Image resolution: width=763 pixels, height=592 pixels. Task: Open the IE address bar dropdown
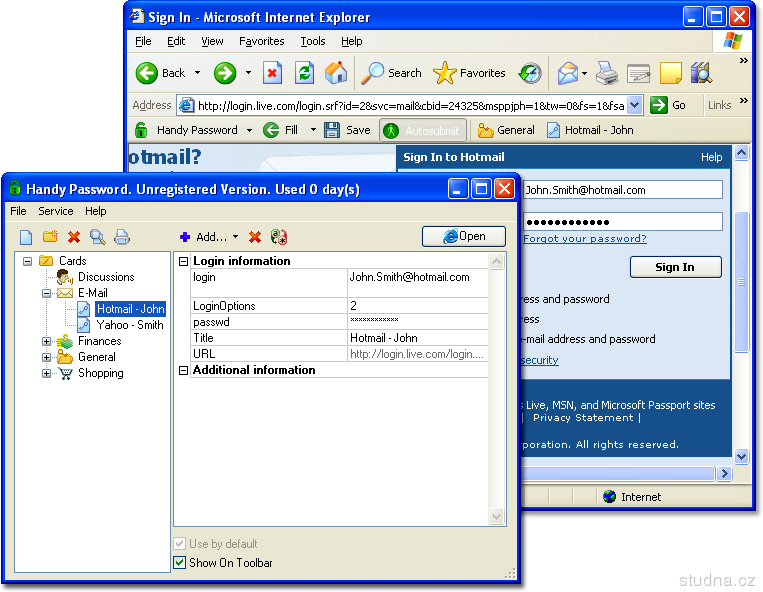pyautogui.click(x=635, y=105)
